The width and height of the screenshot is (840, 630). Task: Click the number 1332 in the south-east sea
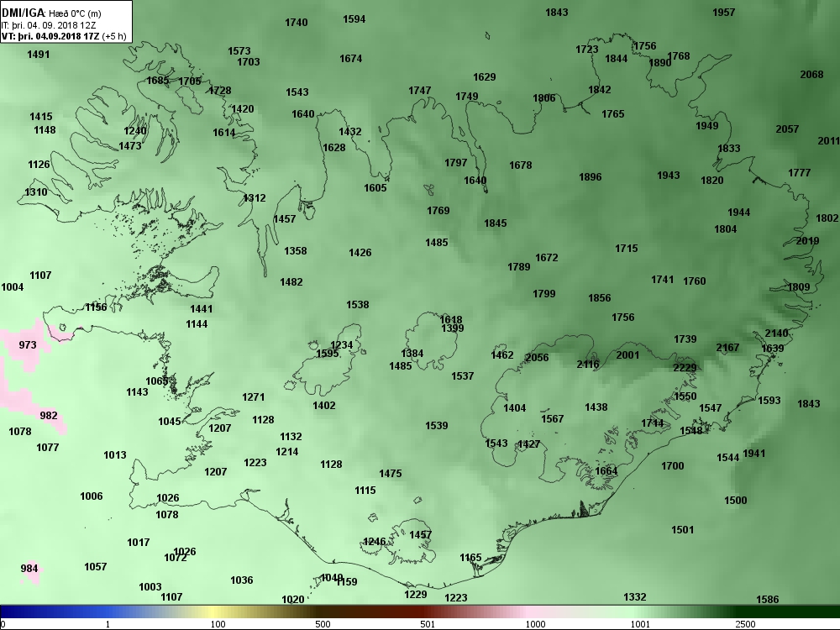pos(635,596)
